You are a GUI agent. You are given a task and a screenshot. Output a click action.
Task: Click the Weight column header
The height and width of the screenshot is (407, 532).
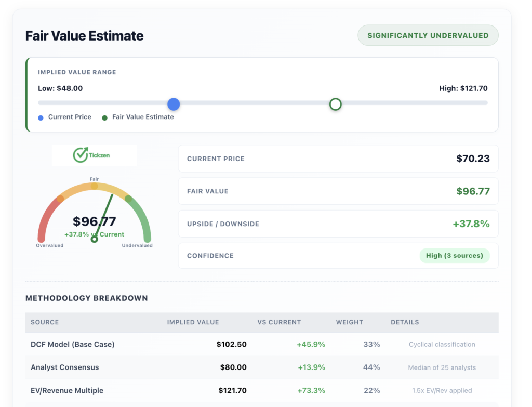point(350,322)
